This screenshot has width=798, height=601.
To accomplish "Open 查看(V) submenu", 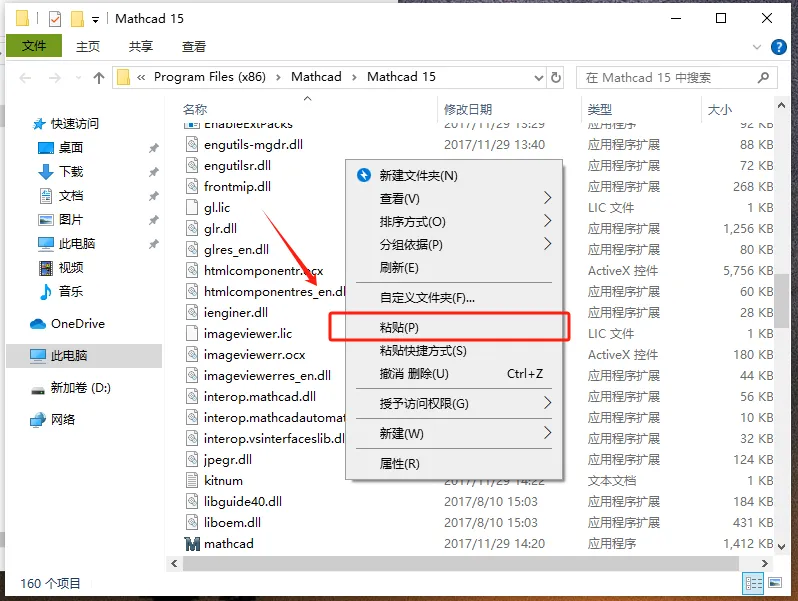I will [454, 198].
